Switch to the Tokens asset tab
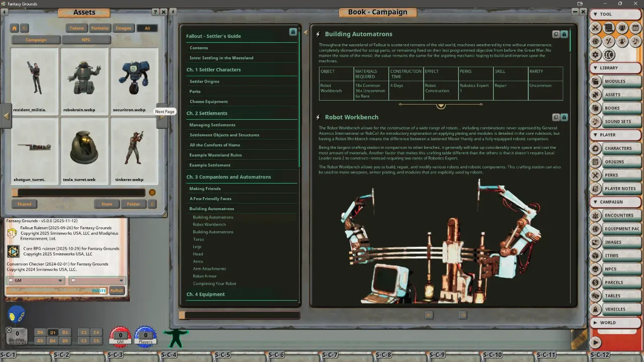 point(76,28)
